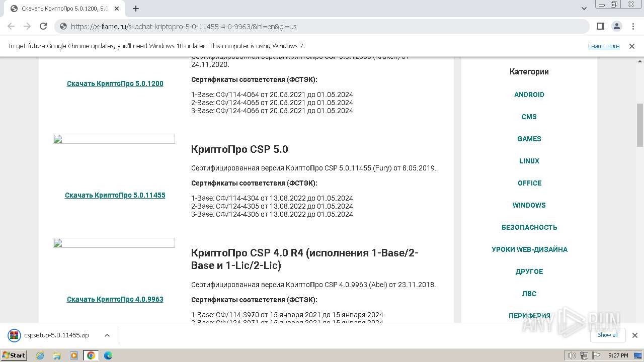644x362 pixels.
Task: Open the ANDROID category
Action: coord(529,95)
